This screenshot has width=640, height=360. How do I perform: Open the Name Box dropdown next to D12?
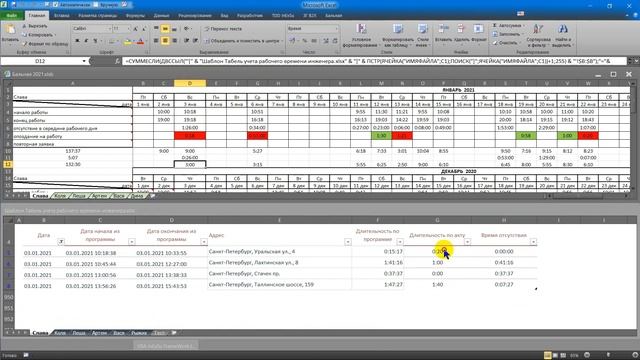[x=84, y=61]
